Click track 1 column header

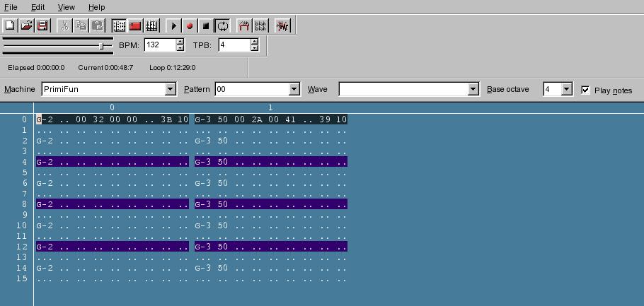click(x=270, y=108)
